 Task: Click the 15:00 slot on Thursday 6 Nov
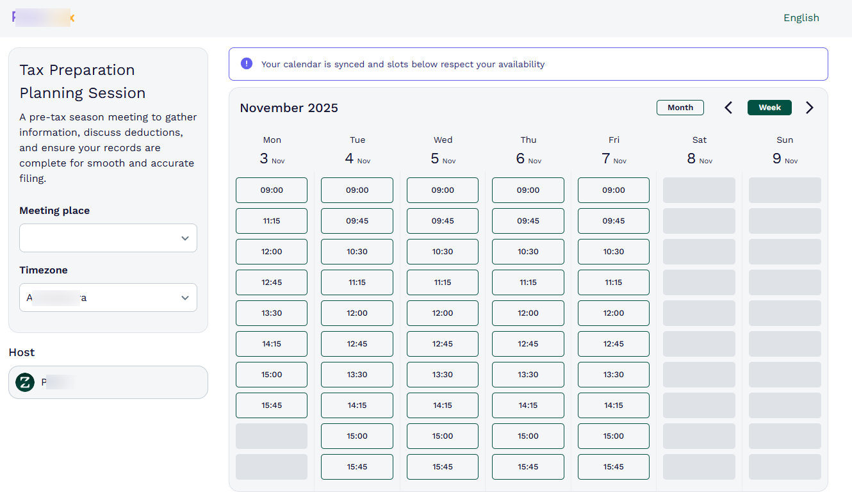(x=528, y=435)
